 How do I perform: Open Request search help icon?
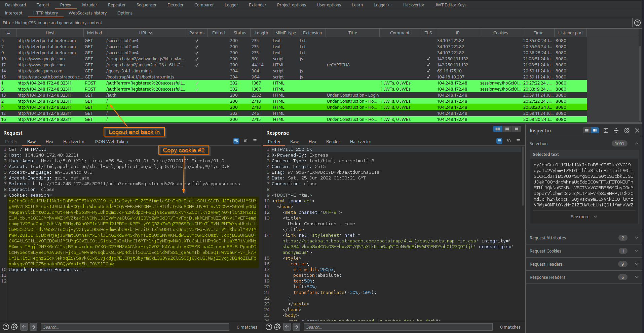point(6,327)
